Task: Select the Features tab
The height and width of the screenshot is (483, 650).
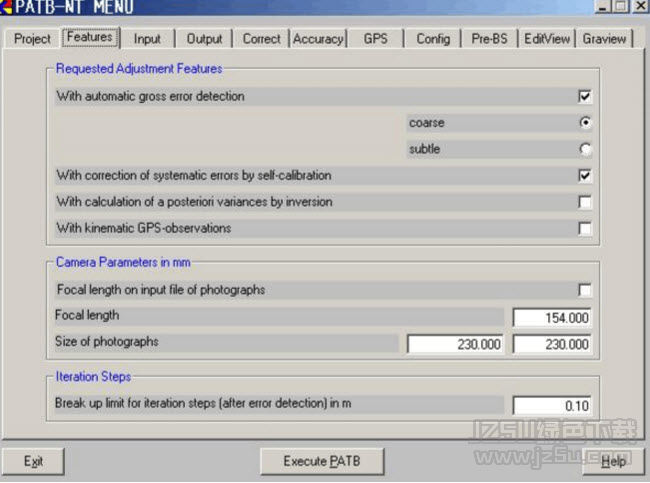Action: 90,37
